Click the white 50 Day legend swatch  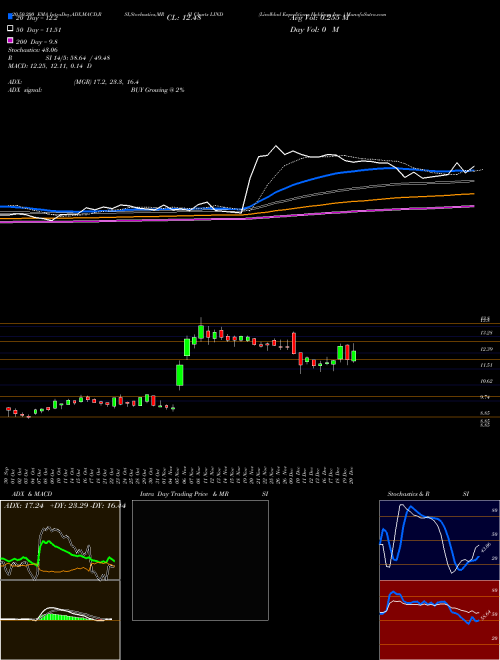(x=10, y=29)
